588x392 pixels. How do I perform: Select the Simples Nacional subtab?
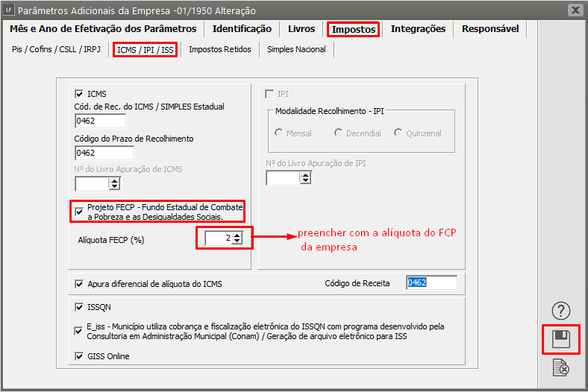coord(296,49)
